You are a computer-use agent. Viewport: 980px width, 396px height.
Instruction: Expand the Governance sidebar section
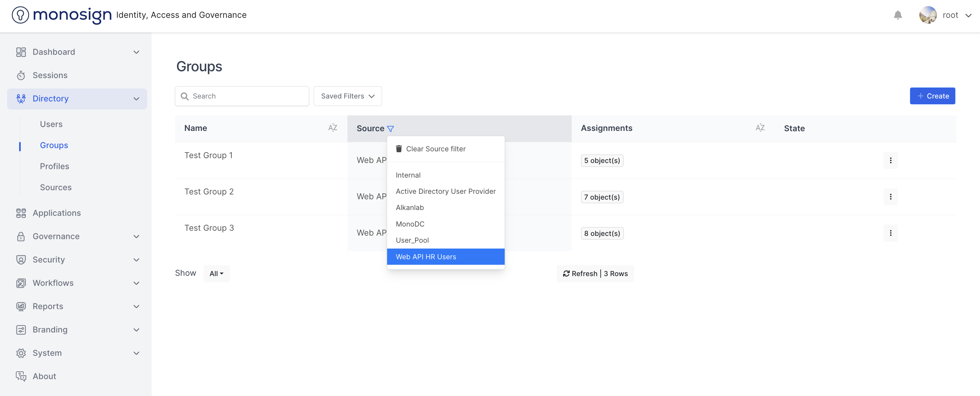136,236
